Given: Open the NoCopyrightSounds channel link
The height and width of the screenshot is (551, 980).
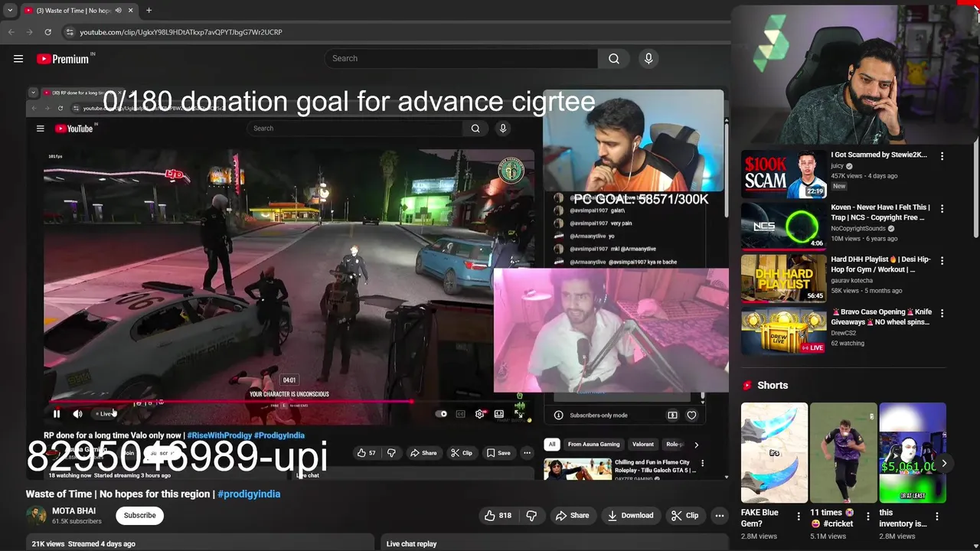Looking at the screenshot, I should coord(858,228).
